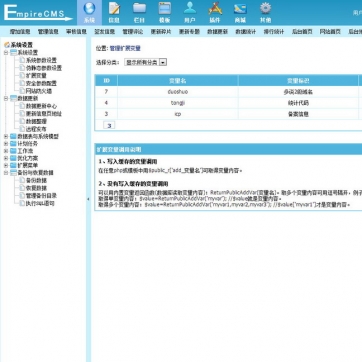Collapse the 备份与恢复数据 tree node
This screenshot has height=362, width=362.
point(6,173)
